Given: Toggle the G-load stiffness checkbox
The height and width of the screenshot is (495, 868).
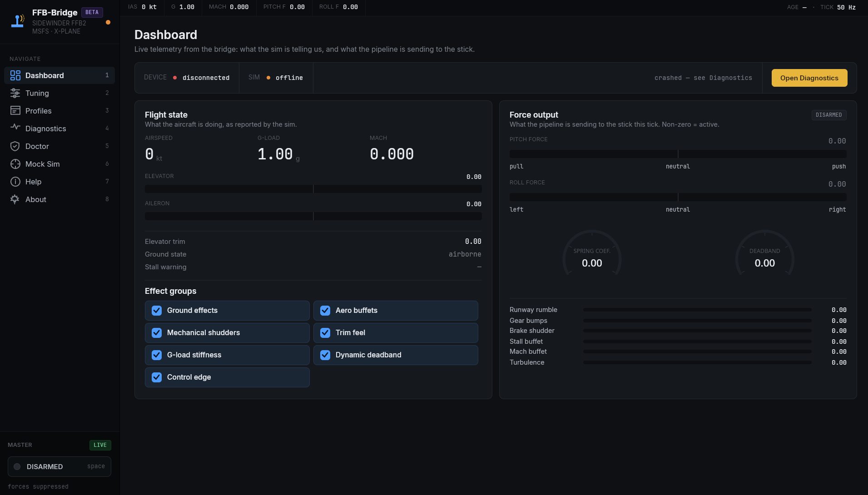Looking at the screenshot, I should pyautogui.click(x=157, y=355).
